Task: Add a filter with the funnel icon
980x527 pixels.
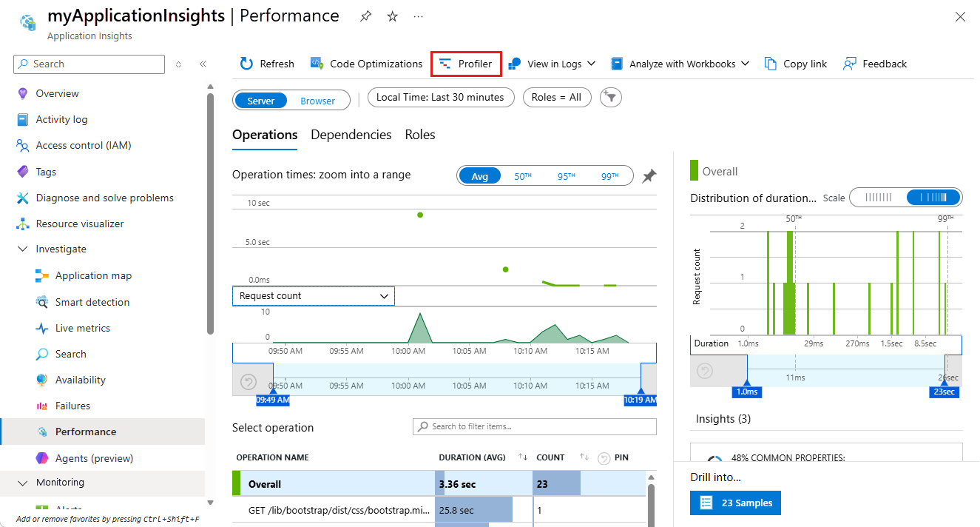Action: [x=610, y=97]
